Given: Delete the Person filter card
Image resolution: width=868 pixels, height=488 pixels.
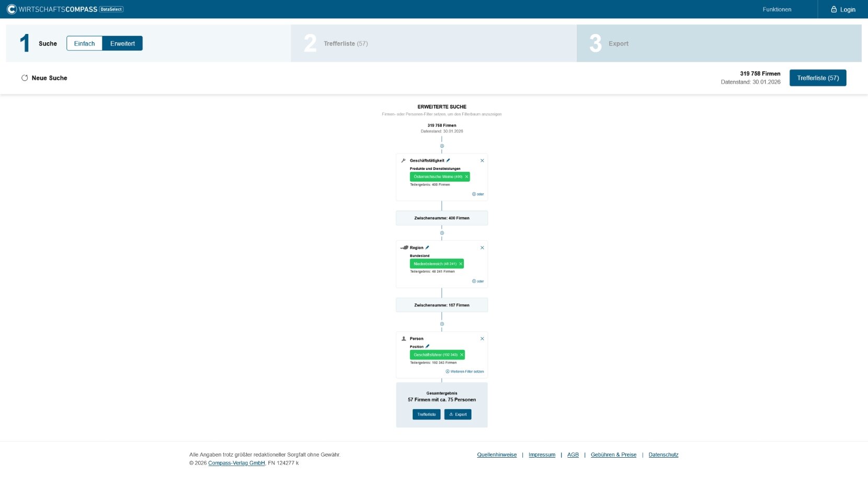Looking at the screenshot, I should [482, 339].
